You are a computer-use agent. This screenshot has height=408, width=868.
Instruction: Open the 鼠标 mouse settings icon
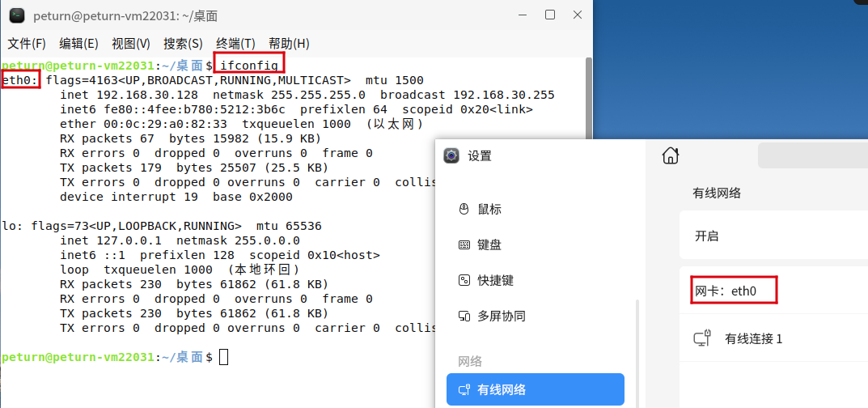[464, 209]
